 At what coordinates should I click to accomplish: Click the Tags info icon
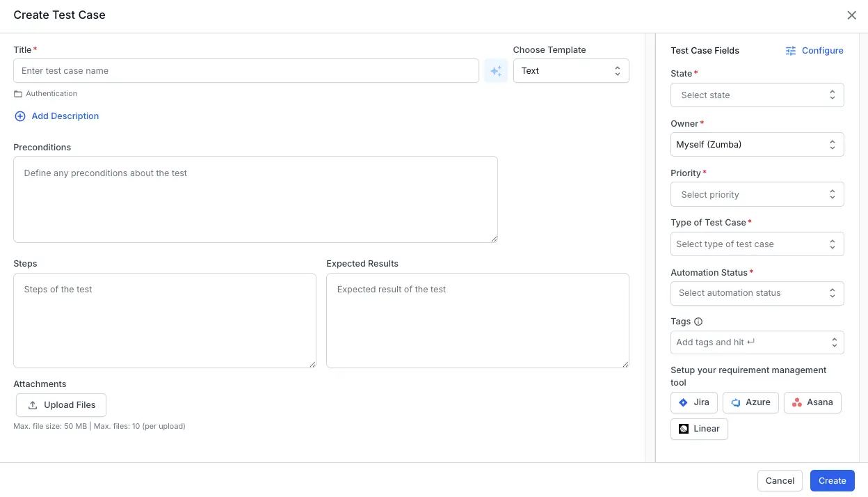pyautogui.click(x=698, y=322)
